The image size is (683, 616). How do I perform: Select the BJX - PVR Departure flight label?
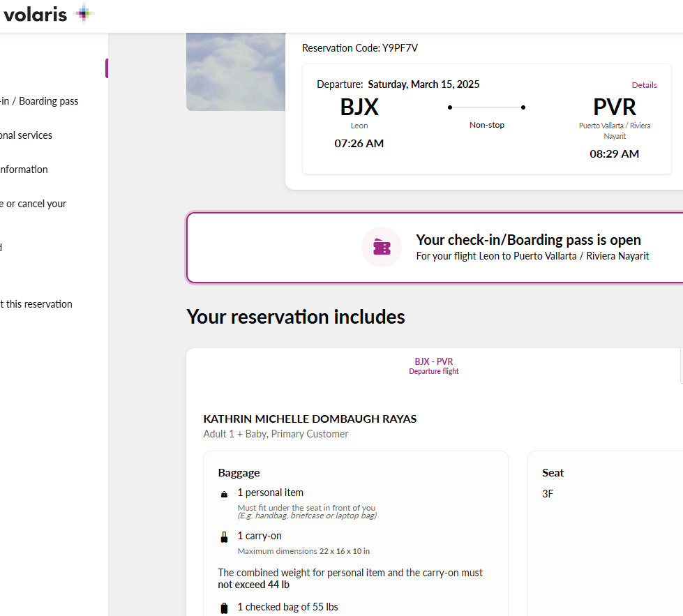(x=433, y=366)
